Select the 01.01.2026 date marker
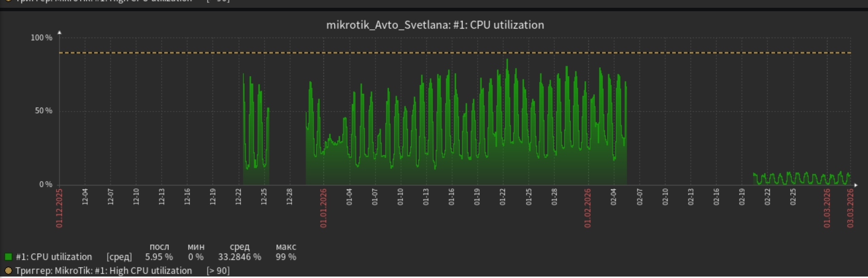This screenshot has width=868, height=278. pyautogui.click(x=324, y=208)
